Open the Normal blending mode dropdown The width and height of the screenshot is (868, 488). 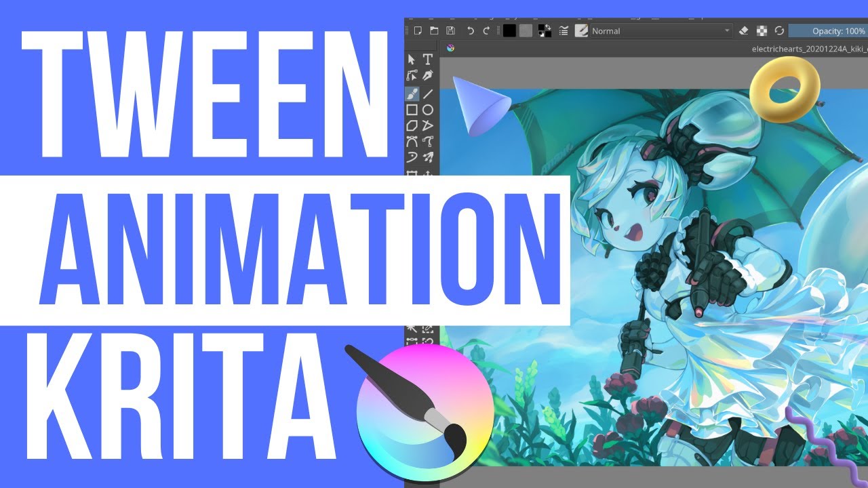661,30
